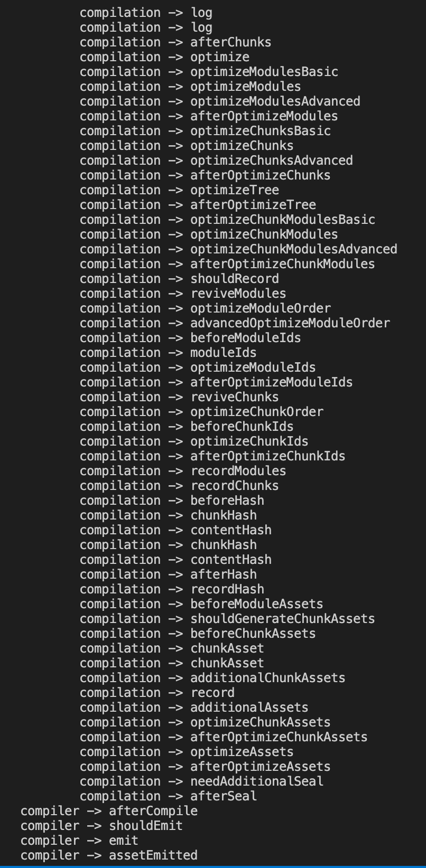
Task: Click the reviveChunks log line
Action: tap(234, 397)
